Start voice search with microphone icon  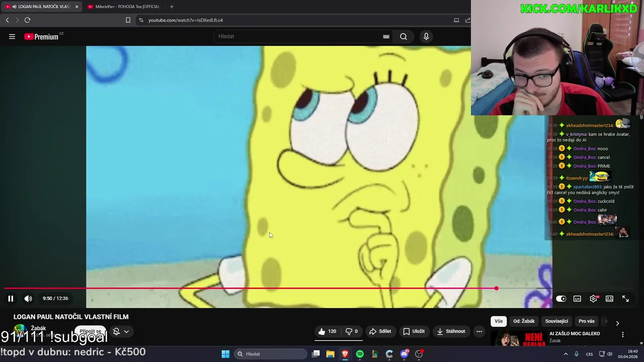426,36
